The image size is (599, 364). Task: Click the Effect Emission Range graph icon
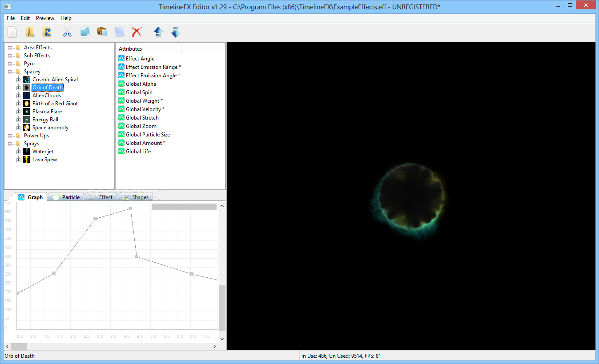121,67
